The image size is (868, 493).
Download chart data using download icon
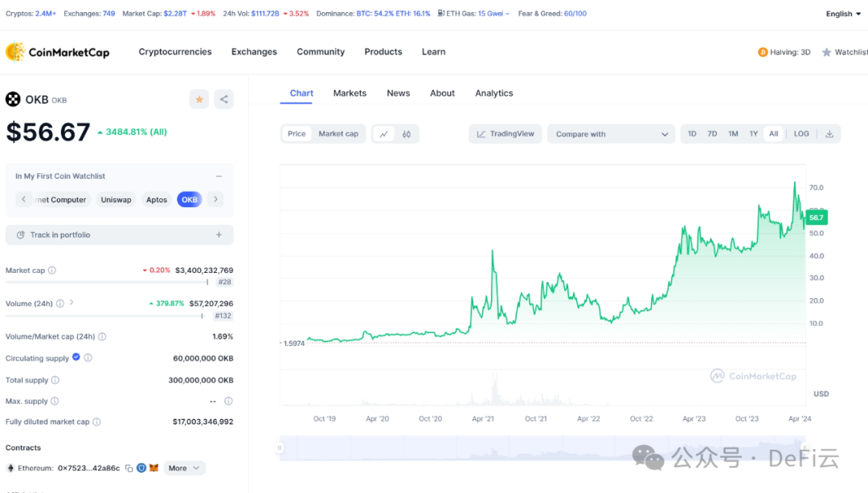829,134
